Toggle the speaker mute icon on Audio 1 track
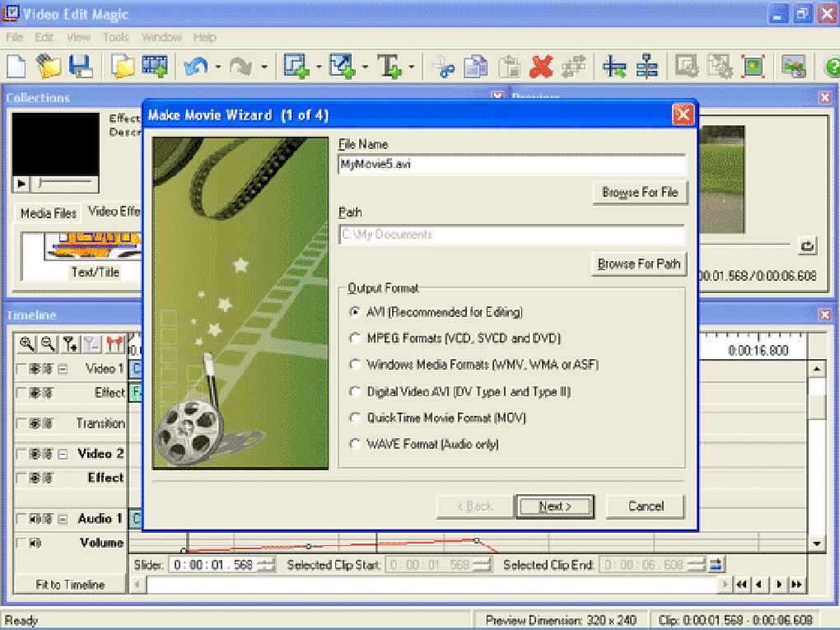This screenshot has width=840, height=630. point(35,519)
